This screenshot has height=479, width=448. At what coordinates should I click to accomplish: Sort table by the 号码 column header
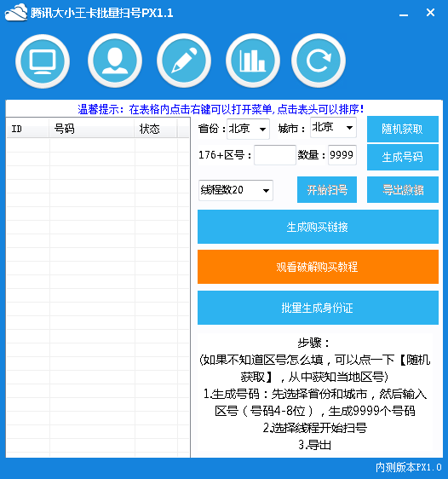(91, 129)
